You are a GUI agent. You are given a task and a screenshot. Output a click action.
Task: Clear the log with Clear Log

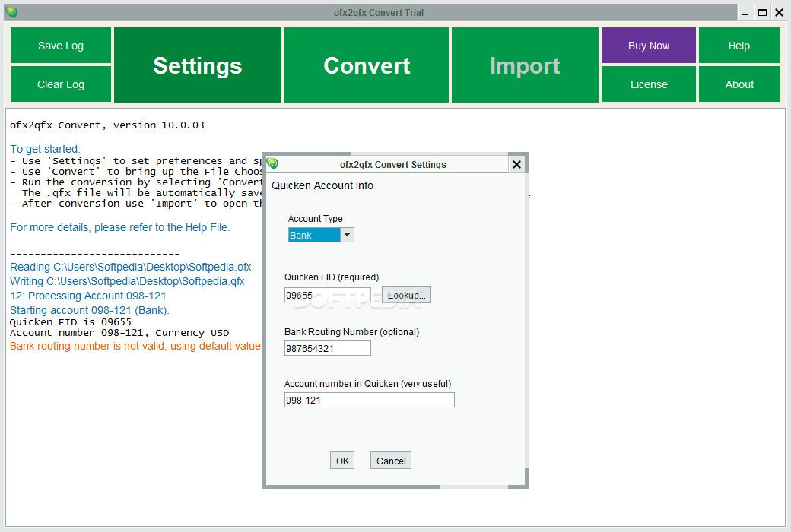[61, 84]
